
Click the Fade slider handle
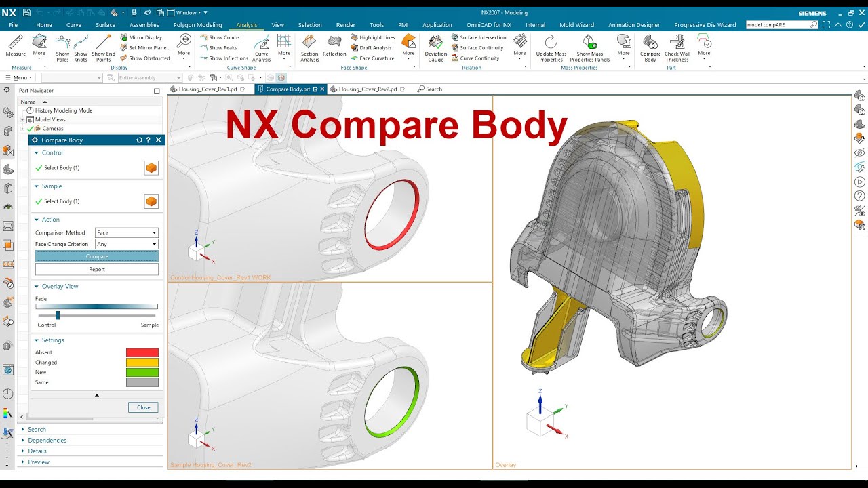(58, 315)
